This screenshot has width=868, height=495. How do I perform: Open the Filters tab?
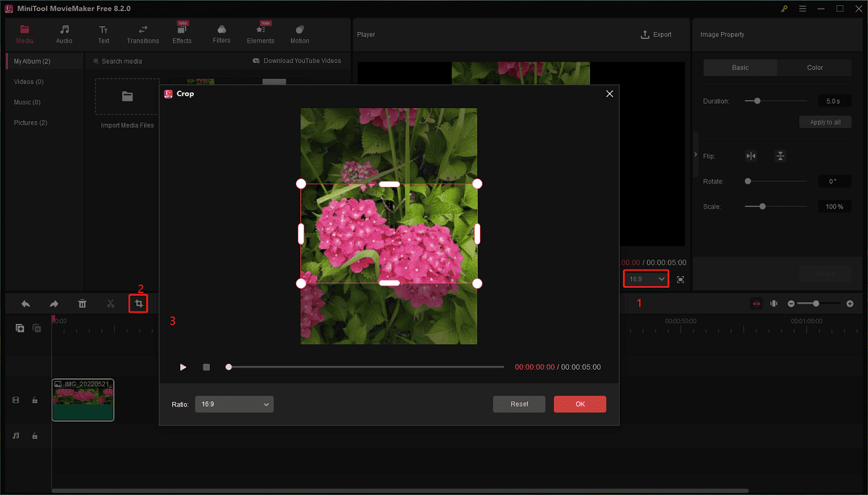tap(222, 34)
